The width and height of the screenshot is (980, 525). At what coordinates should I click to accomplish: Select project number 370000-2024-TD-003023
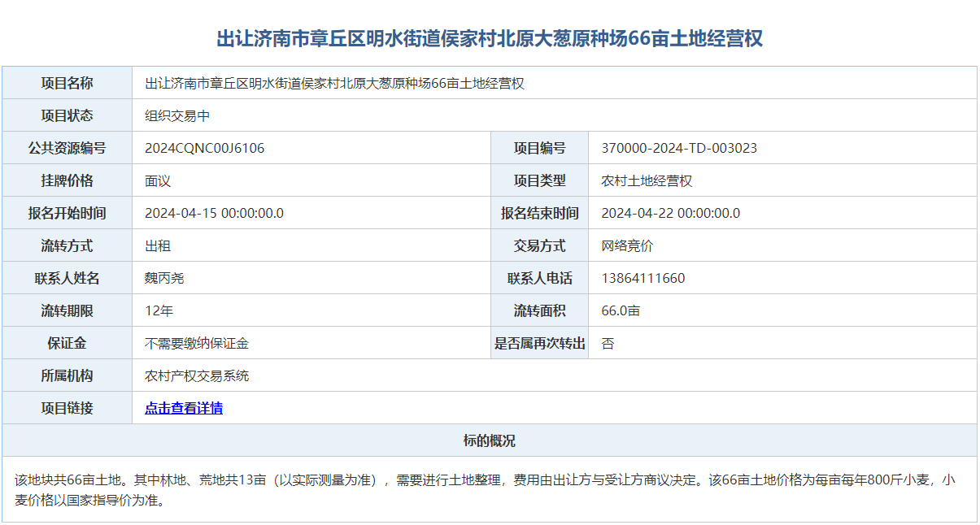click(679, 148)
